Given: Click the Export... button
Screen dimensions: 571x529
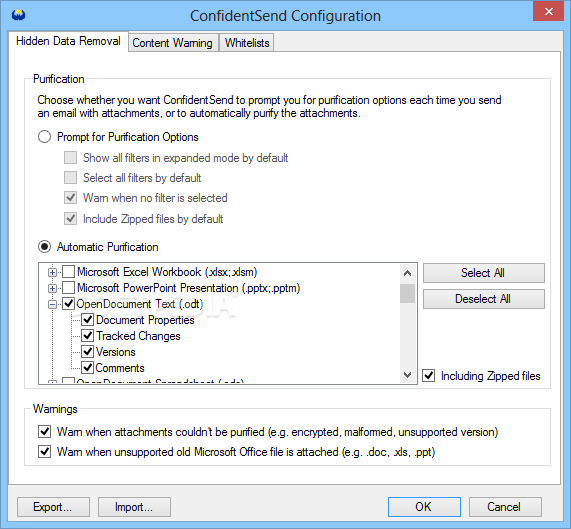Looking at the screenshot, I should [x=53, y=507].
